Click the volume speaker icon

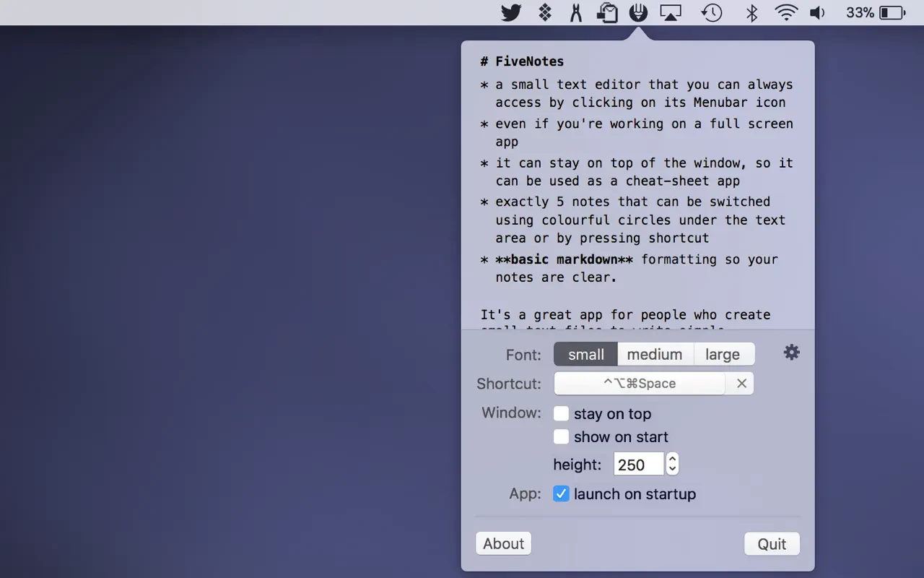click(x=817, y=12)
